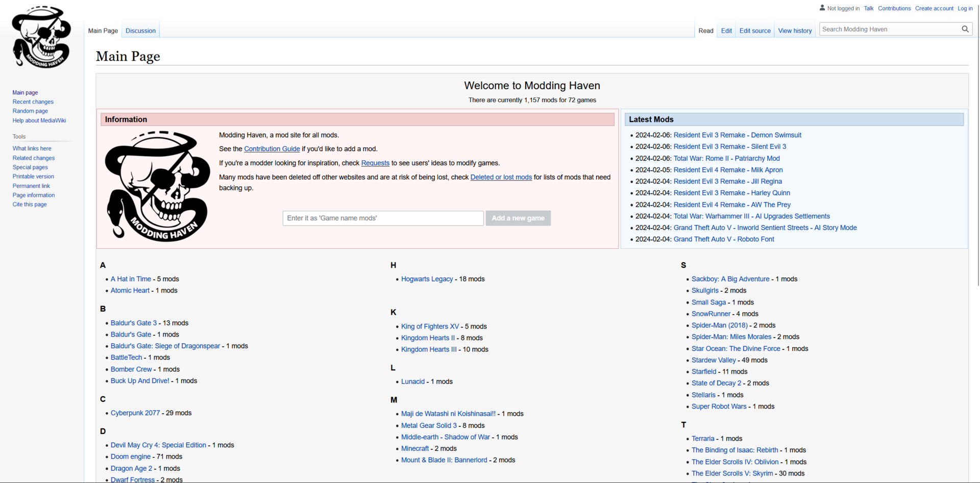Viewport: 980px width, 483px height.
Task: Open the Talk link at top
Action: [869, 8]
